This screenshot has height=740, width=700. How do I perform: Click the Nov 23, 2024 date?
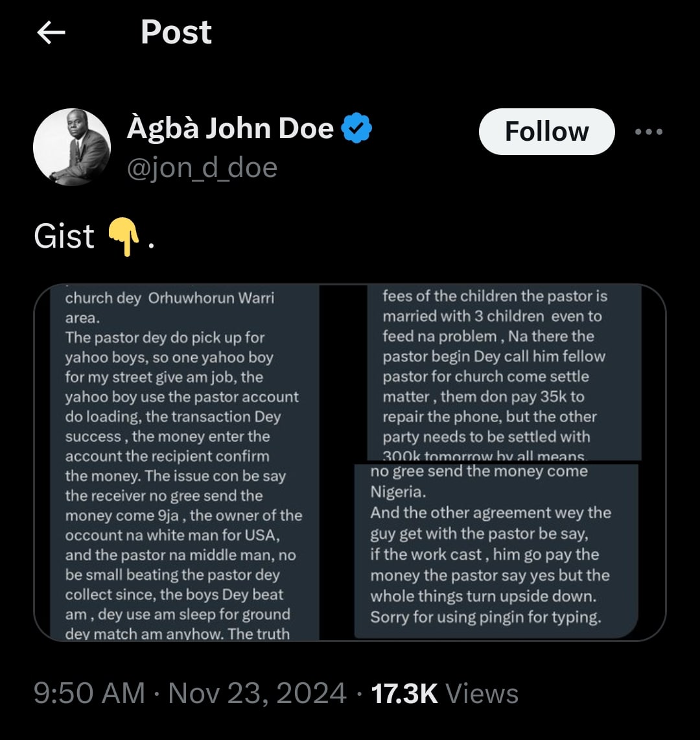point(257,693)
